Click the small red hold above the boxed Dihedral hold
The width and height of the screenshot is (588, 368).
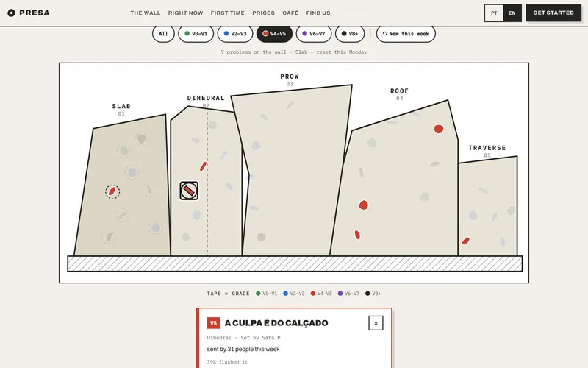204,166
